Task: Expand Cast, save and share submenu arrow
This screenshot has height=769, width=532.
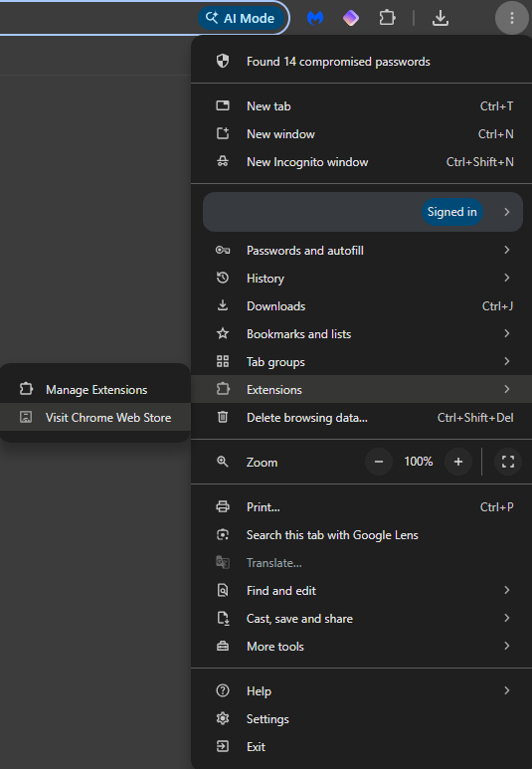Action: point(506,618)
